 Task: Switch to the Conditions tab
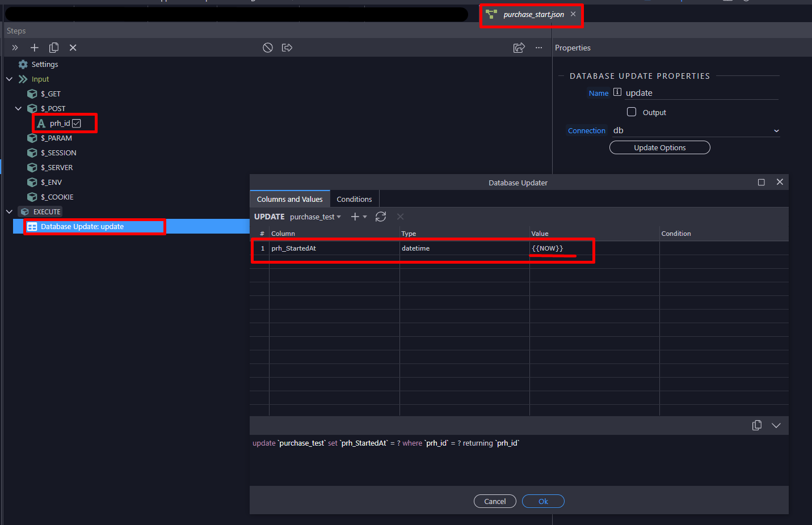point(354,200)
